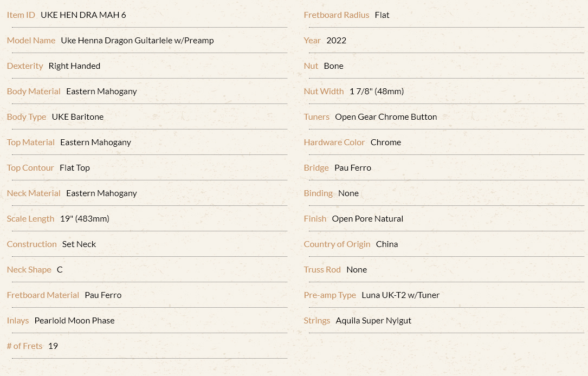Image resolution: width=588 pixels, height=376 pixels.
Task: Click the Open Gear Chrome Button tuners value
Action: coord(386,117)
